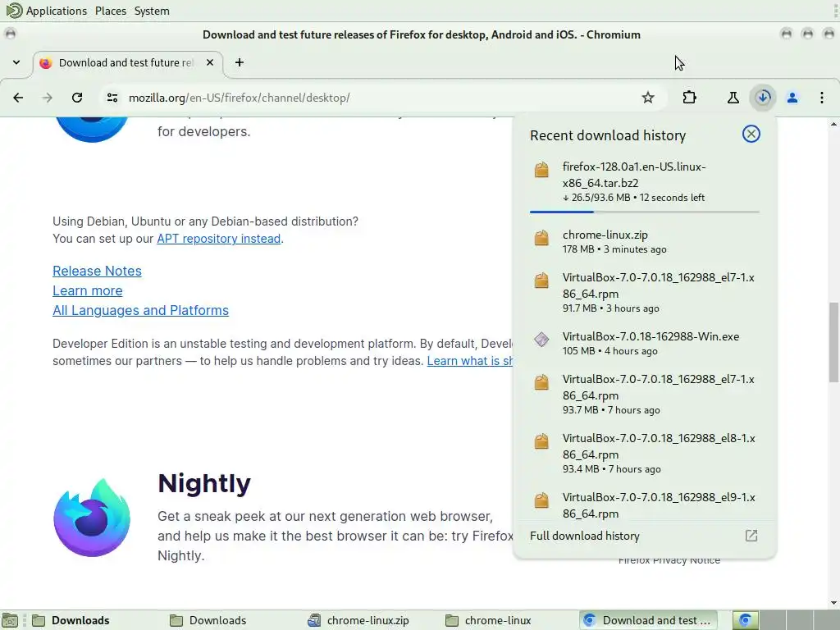This screenshot has width=840, height=630.
Task: Click the chrome-linux.zip package icon
Action: [541, 238]
